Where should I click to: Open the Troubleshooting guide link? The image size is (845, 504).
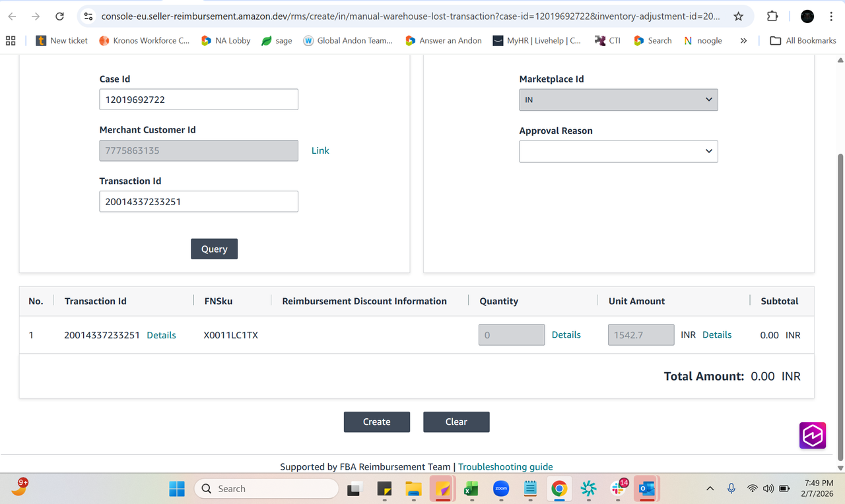(x=506, y=466)
